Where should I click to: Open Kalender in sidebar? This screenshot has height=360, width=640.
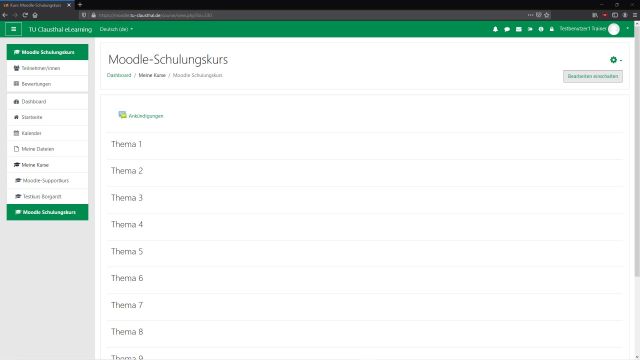pos(47,133)
